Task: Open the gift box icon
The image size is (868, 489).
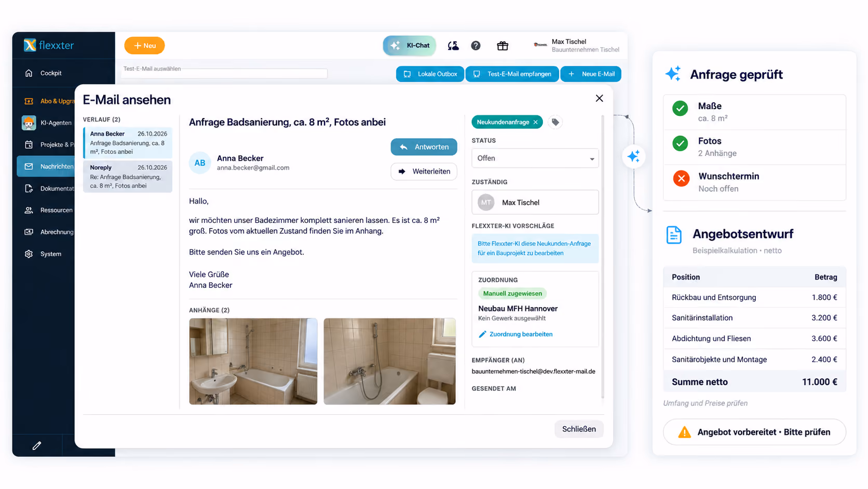Action: 503,46
